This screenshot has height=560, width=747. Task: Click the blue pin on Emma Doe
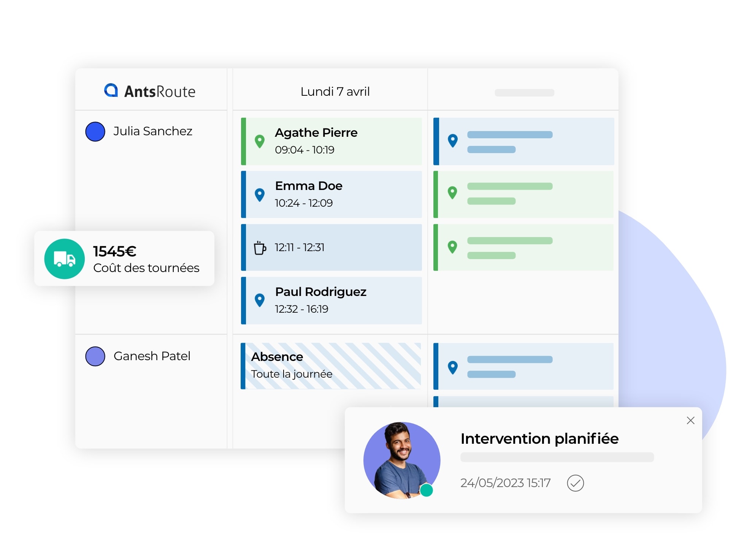point(260,195)
